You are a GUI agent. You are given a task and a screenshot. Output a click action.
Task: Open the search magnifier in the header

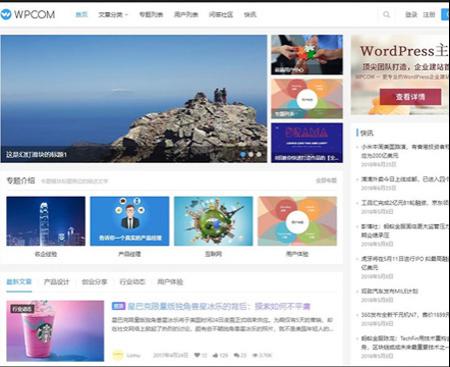[386, 14]
